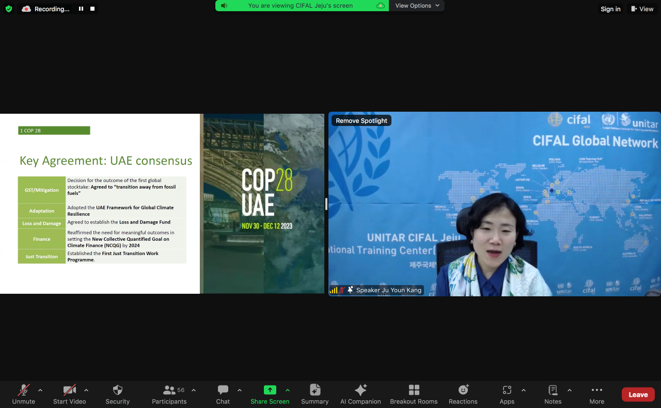Open the View Options dropdown

pos(417,5)
